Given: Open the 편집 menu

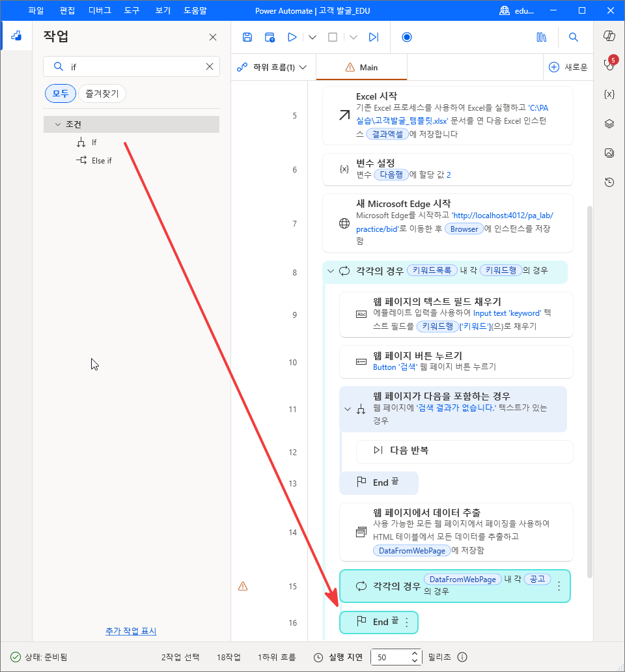Looking at the screenshot, I should 67,10.
